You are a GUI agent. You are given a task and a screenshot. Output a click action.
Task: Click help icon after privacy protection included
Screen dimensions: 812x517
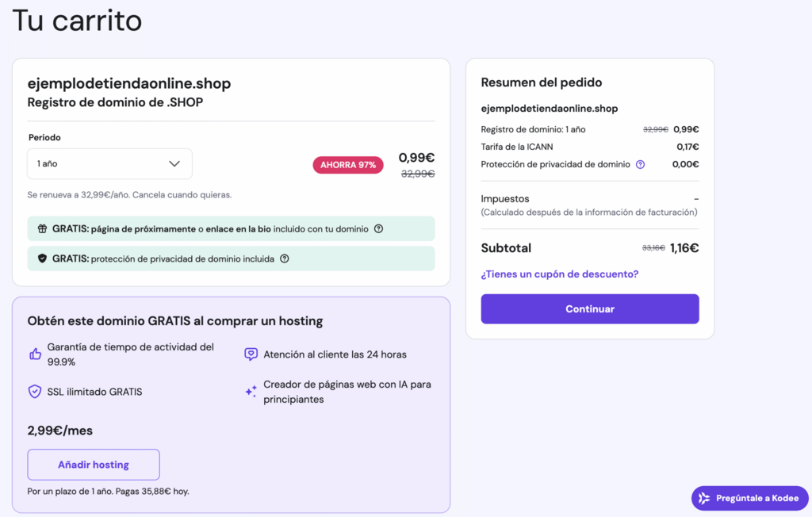coord(285,258)
